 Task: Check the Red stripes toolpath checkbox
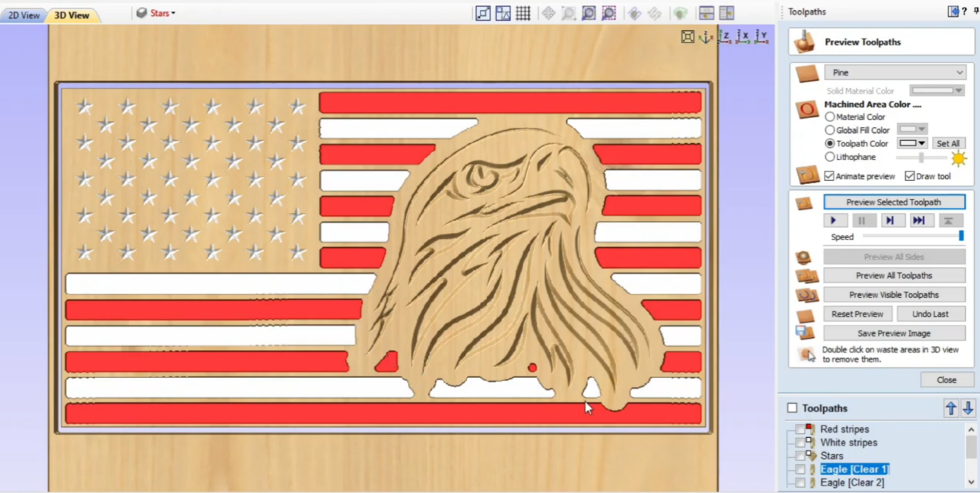[x=800, y=429]
